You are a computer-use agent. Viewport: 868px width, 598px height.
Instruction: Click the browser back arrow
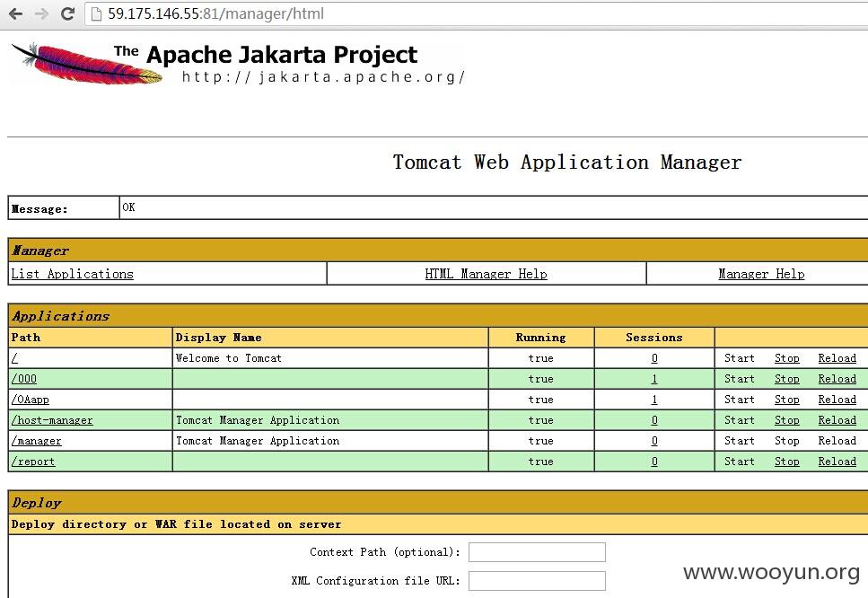click(x=15, y=13)
